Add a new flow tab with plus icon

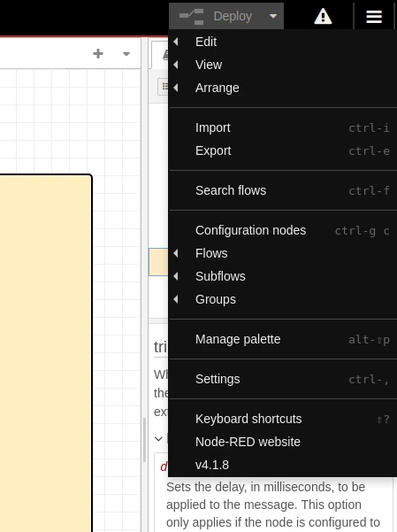pos(98,54)
